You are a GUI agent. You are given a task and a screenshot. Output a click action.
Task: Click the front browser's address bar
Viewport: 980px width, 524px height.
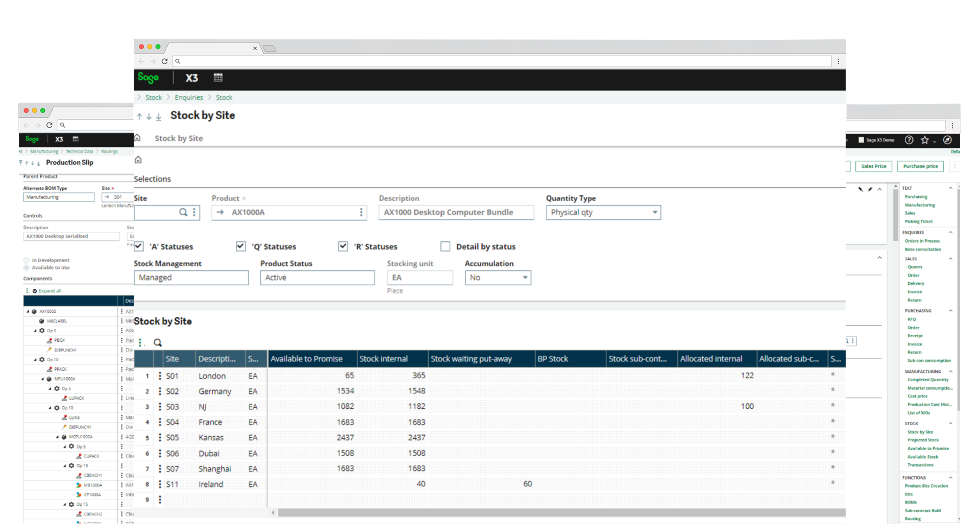[x=503, y=61]
